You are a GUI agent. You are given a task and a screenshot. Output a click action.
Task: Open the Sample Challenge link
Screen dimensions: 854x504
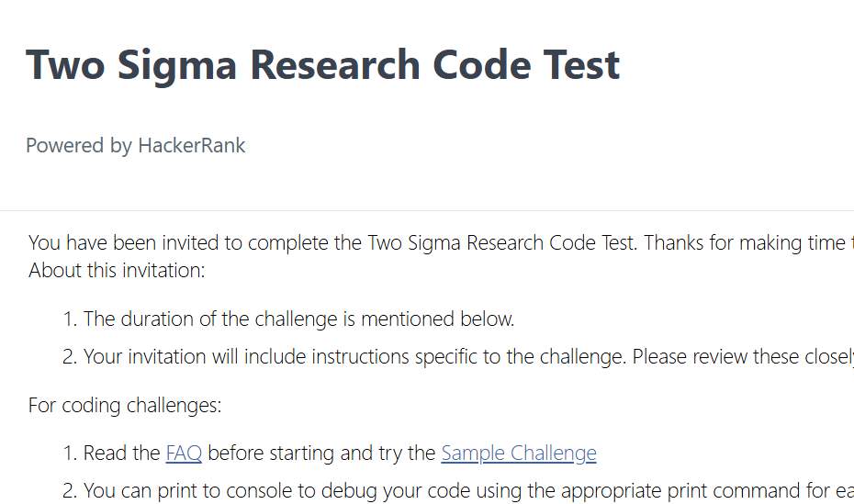(x=519, y=454)
